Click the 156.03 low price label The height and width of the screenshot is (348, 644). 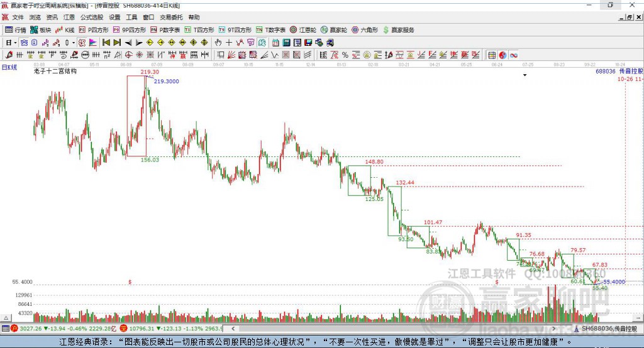click(x=150, y=160)
